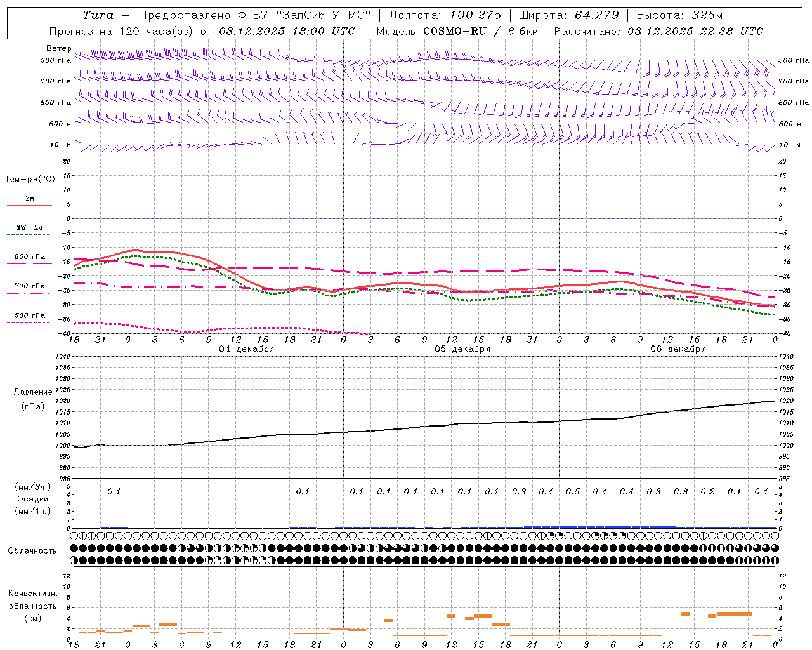Click the "Осадки" precipitation label
The image size is (812, 650).
(x=33, y=499)
